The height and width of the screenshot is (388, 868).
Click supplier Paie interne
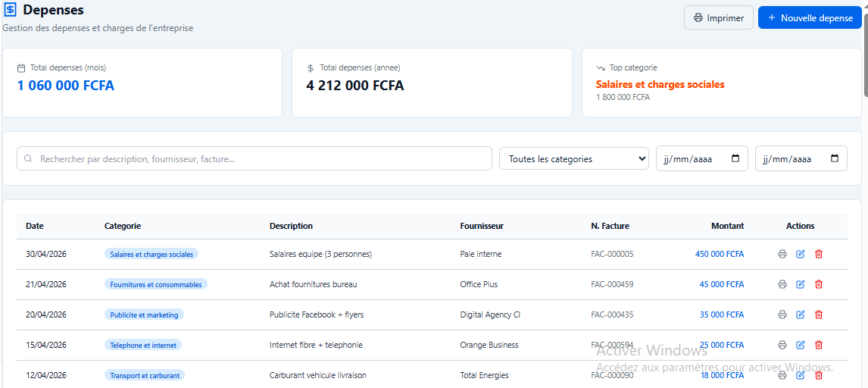coord(480,254)
